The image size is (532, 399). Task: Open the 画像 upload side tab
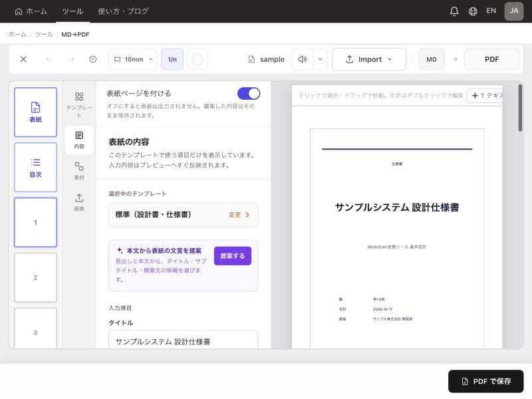pyautogui.click(x=79, y=202)
